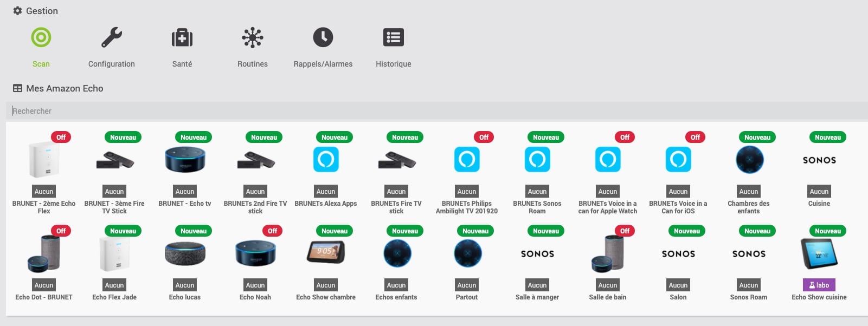The image size is (868, 326).
Task: Click Nouveau badge on Cuisine
Action: coord(828,137)
